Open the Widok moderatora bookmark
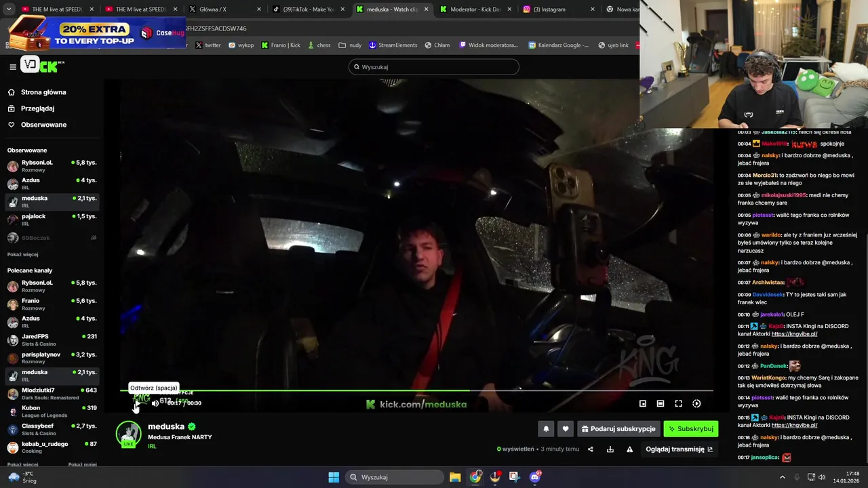The image size is (868, 488). click(x=489, y=45)
